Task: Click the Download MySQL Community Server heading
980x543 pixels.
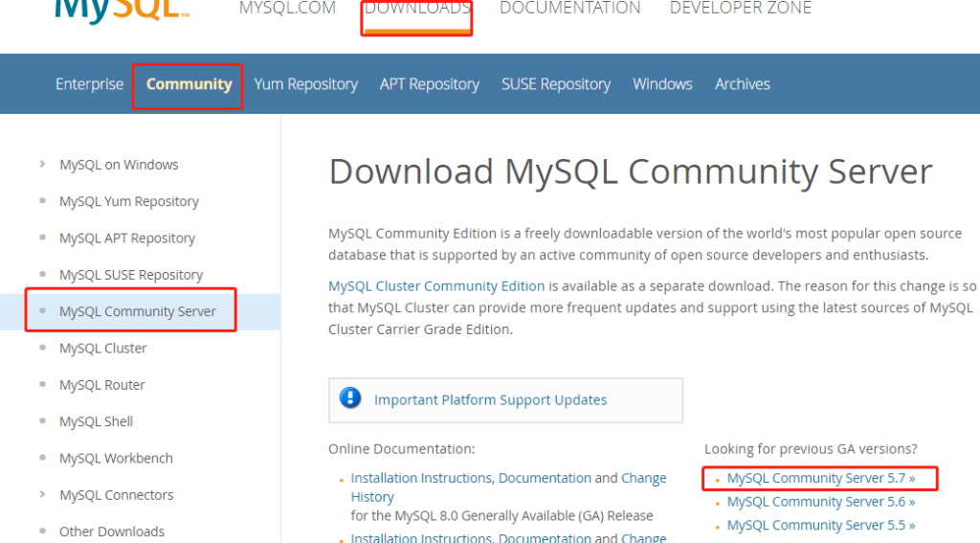Action: 630,172
